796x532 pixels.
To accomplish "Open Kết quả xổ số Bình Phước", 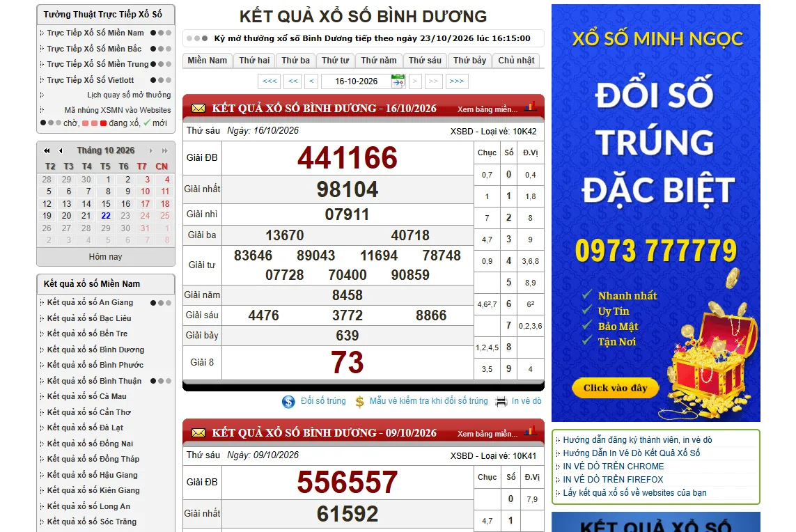I will coord(95,365).
